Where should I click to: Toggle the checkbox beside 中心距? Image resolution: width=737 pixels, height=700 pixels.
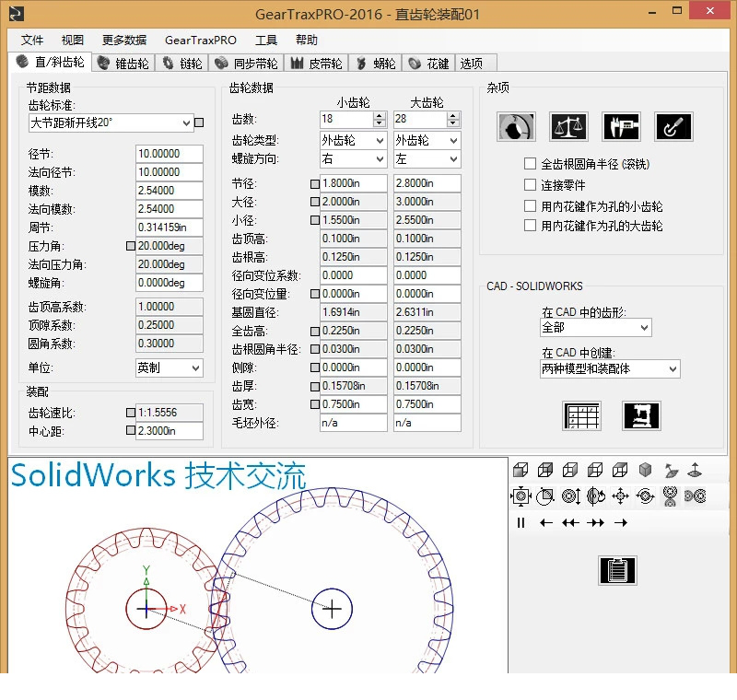point(131,430)
